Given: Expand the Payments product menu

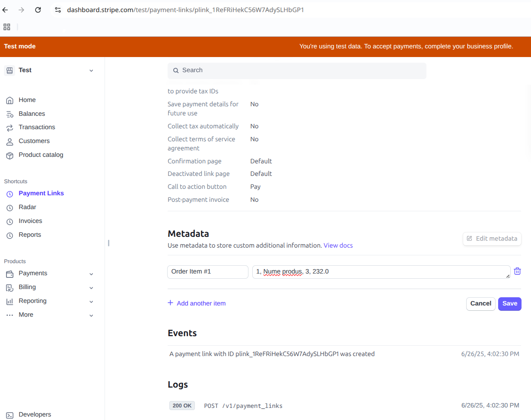Looking at the screenshot, I should click(91, 274).
